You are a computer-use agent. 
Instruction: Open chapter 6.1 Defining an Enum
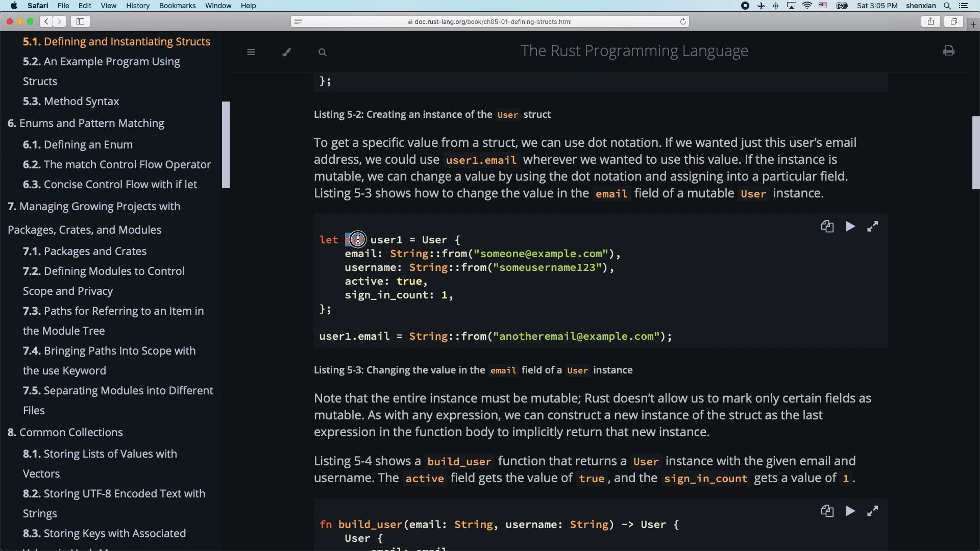tap(78, 144)
